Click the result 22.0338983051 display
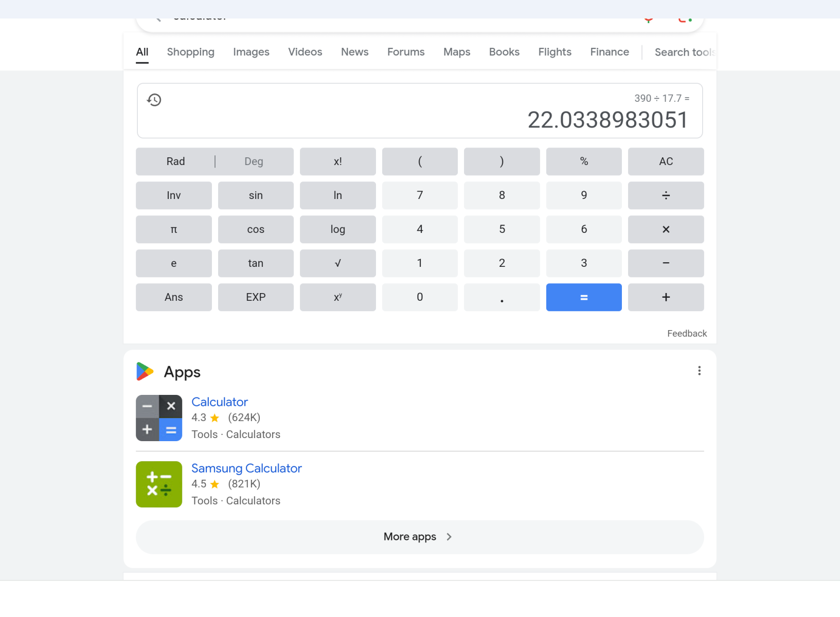Viewport: 840px width, 617px height. [607, 120]
